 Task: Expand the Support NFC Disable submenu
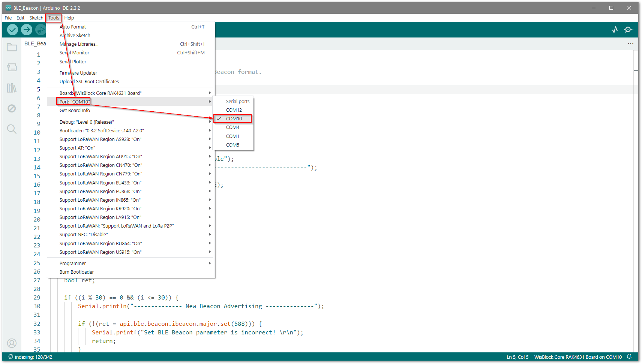point(130,234)
